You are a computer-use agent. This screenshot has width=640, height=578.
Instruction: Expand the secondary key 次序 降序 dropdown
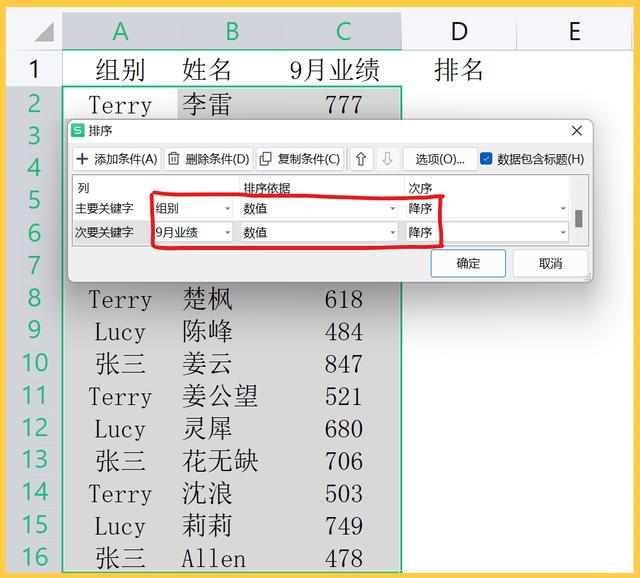pyautogui.click(x=488, y=232)
